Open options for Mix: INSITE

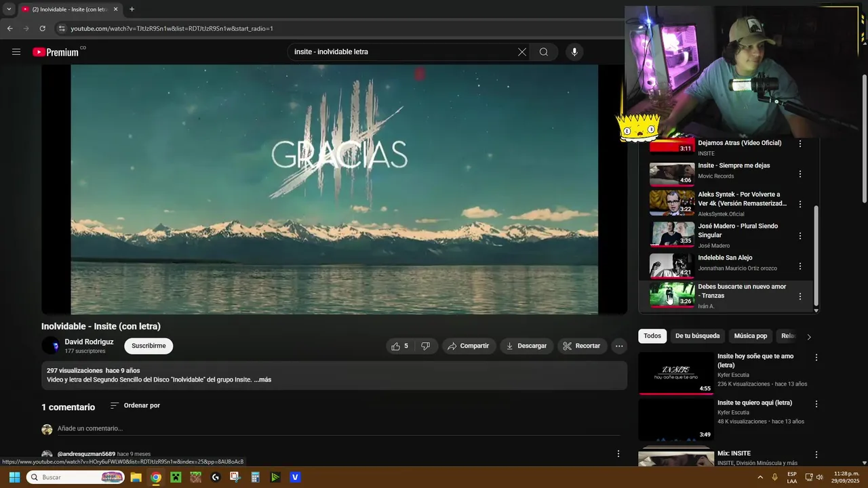point(816,455)
